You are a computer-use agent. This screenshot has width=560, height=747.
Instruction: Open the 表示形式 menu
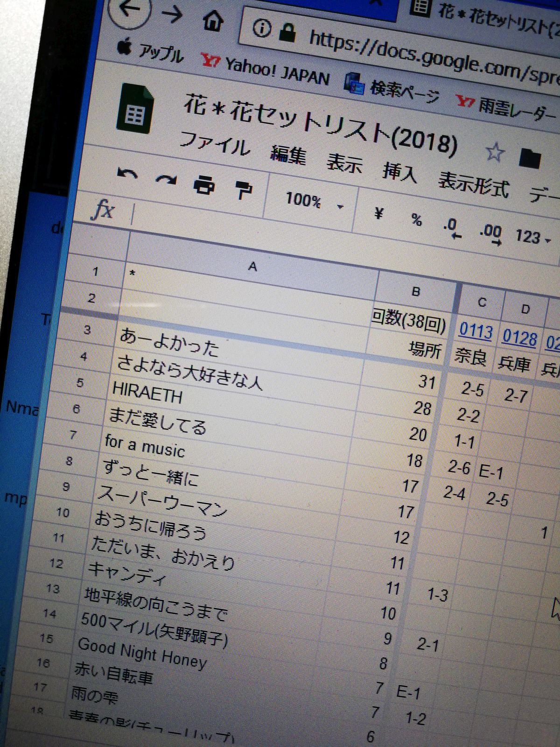[473, 184]
